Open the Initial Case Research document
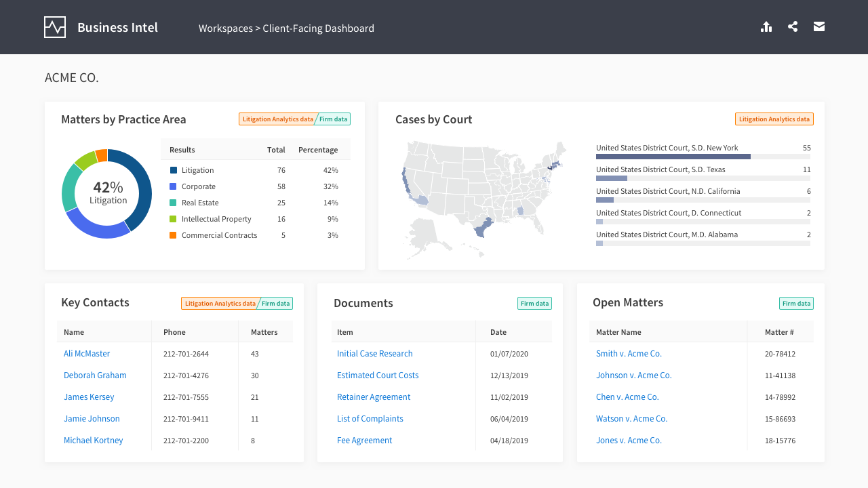The width and height of the screenshot is (868, 488). pyautogui.click(x=374, y=354)
